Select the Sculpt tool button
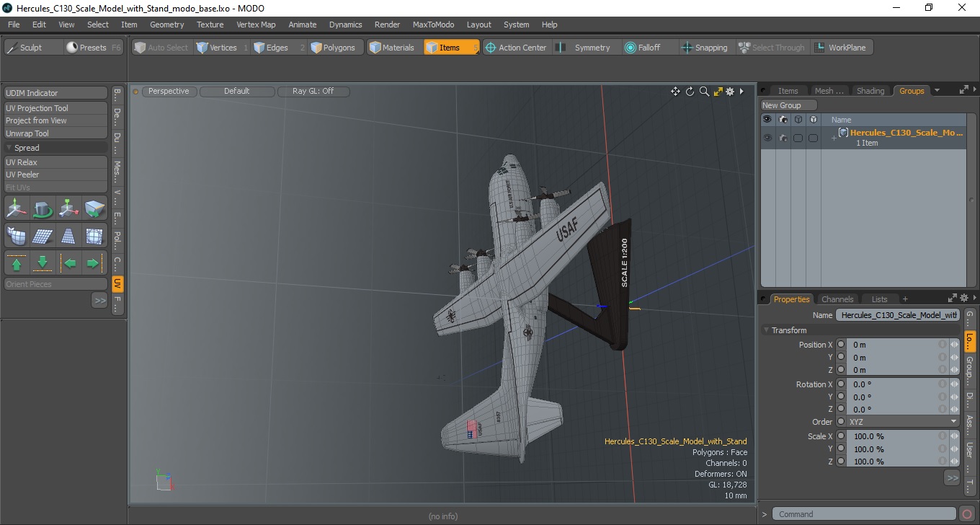This screenshot has height=525, width=980. 34,48
